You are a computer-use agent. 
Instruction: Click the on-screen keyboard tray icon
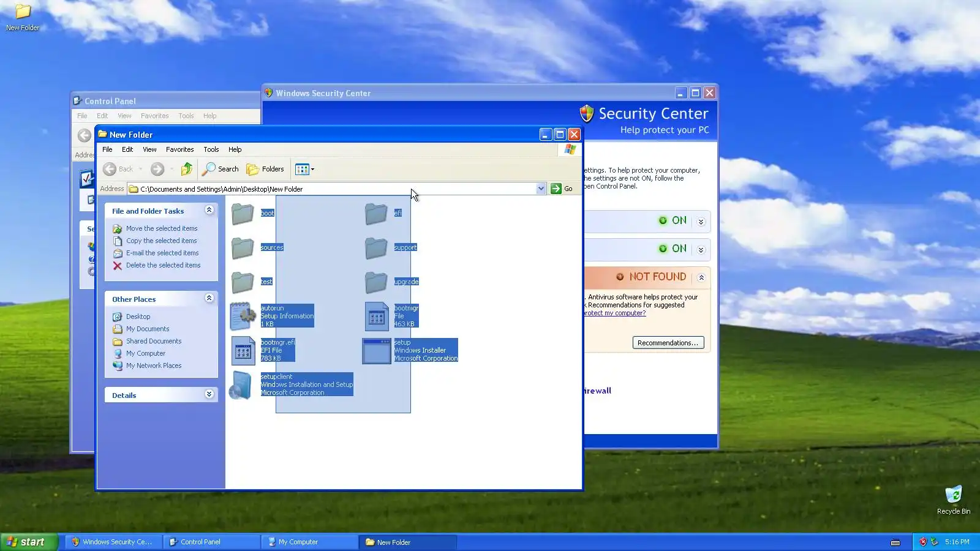(895, 542)
